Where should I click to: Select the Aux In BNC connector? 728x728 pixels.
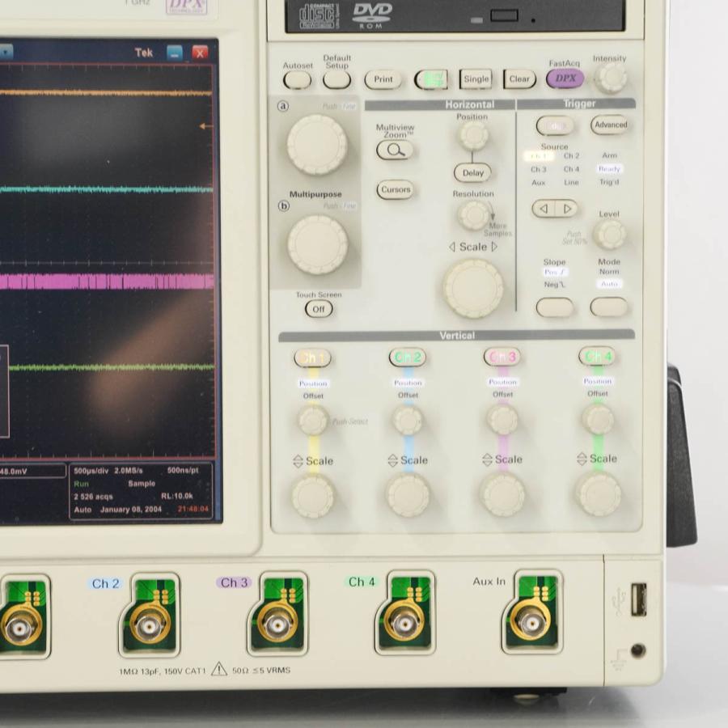tap(531, 621)
